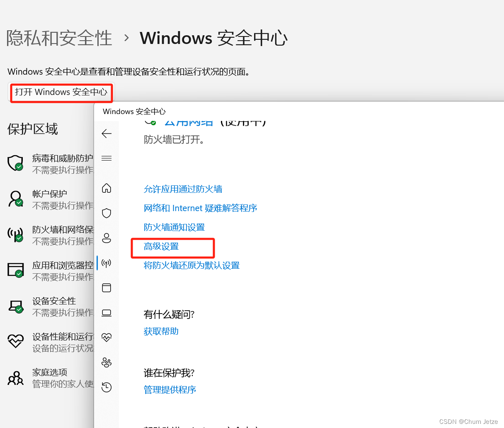
Task: Click the Windows 安全中心 window title
Action: pos(134,112)
